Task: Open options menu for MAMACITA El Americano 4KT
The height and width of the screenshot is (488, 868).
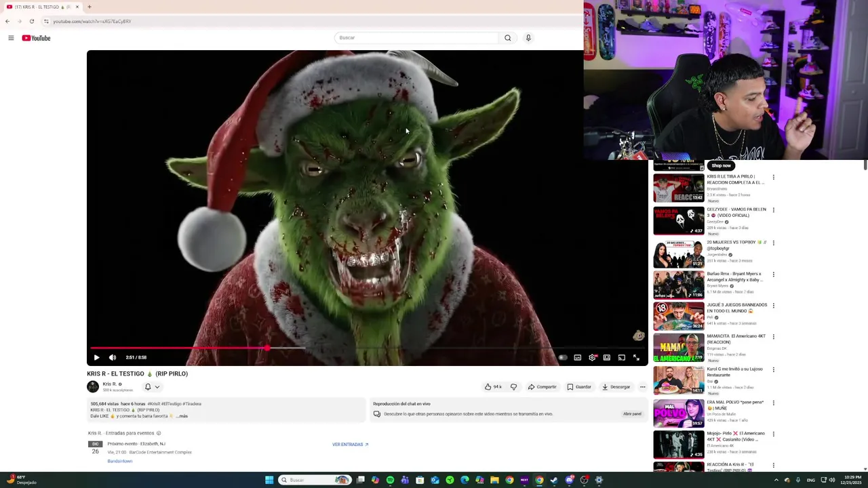Action: [773, 337]
